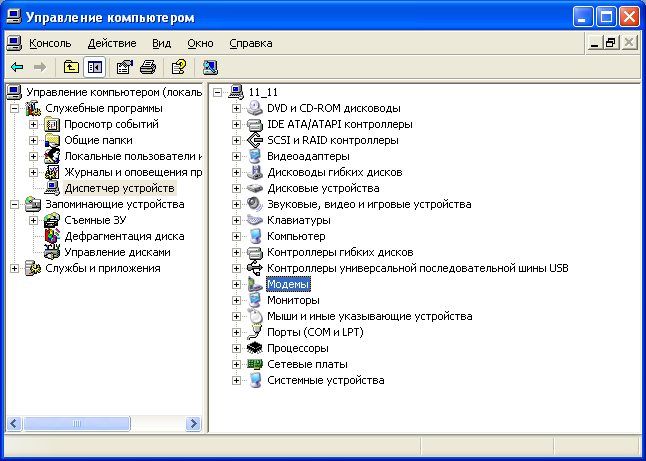
Task: Open the Окно menu
Action: coord(200,43)
